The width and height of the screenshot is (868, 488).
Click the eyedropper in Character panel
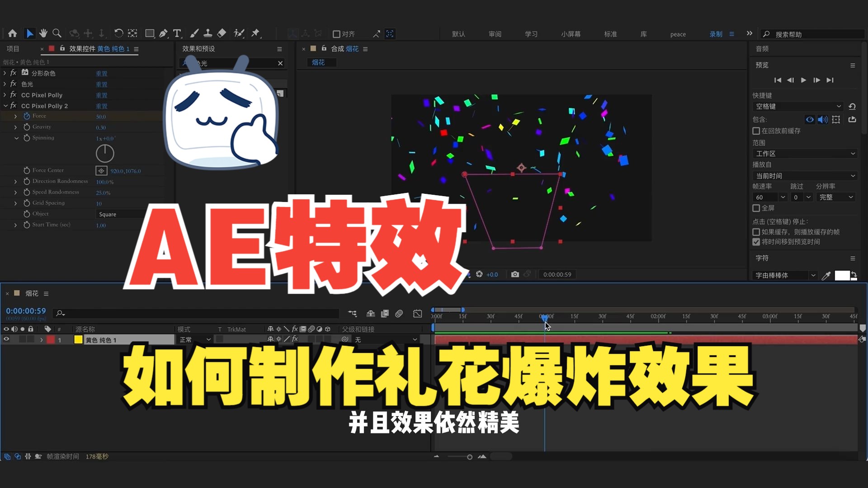point(826,276)
